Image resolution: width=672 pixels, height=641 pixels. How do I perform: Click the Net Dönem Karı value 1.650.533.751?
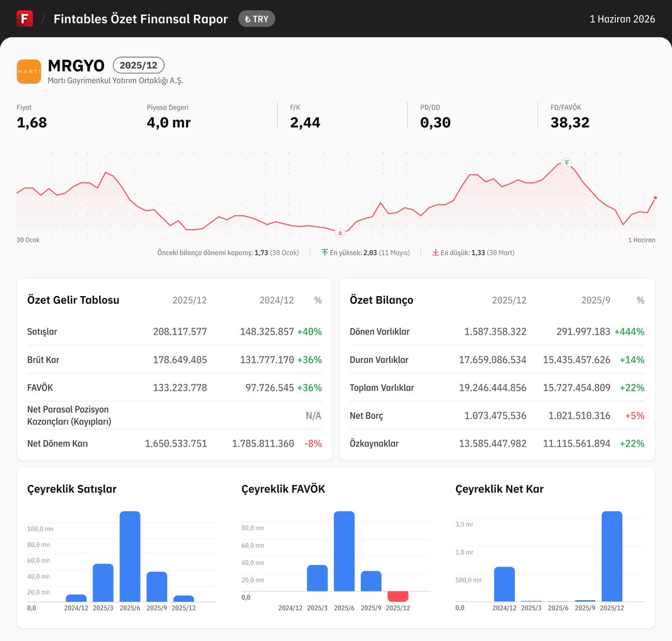pyautogui.click(x=176, y=443)
